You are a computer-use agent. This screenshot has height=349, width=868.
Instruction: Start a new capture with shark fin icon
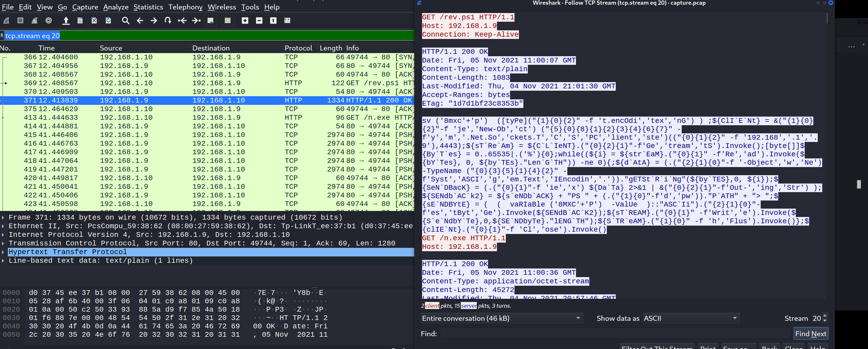pyautogui.click(x=6, y=21)
